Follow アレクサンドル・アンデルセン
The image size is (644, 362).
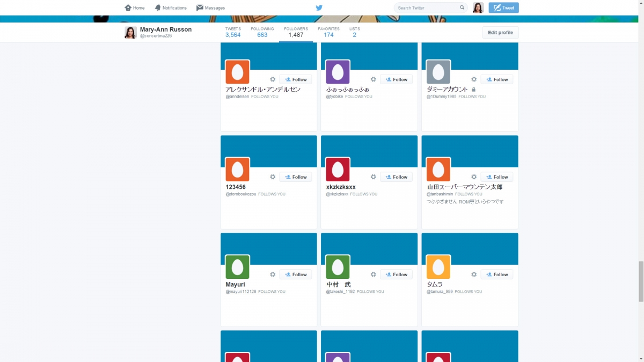pyautogui.click(x=295, y=79)
